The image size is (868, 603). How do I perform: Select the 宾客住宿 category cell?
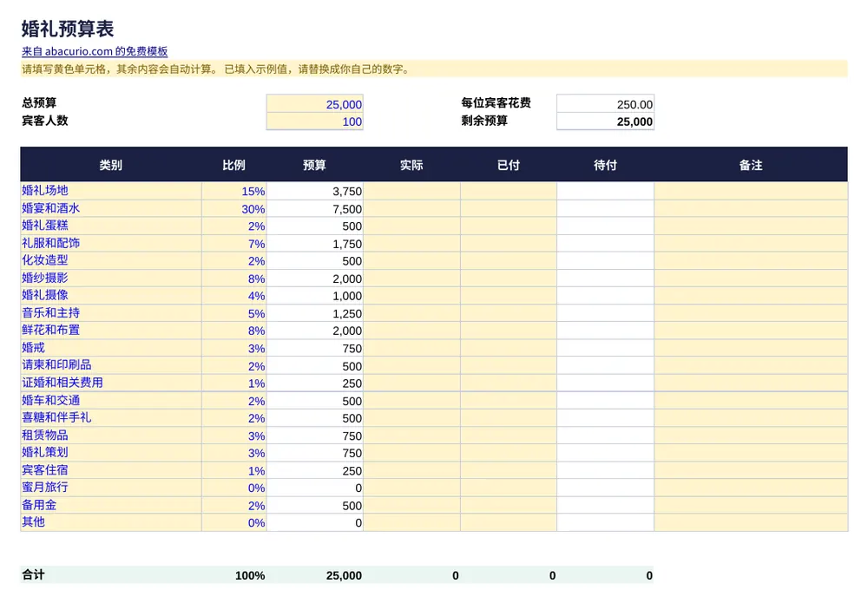[x=111, y=470]
